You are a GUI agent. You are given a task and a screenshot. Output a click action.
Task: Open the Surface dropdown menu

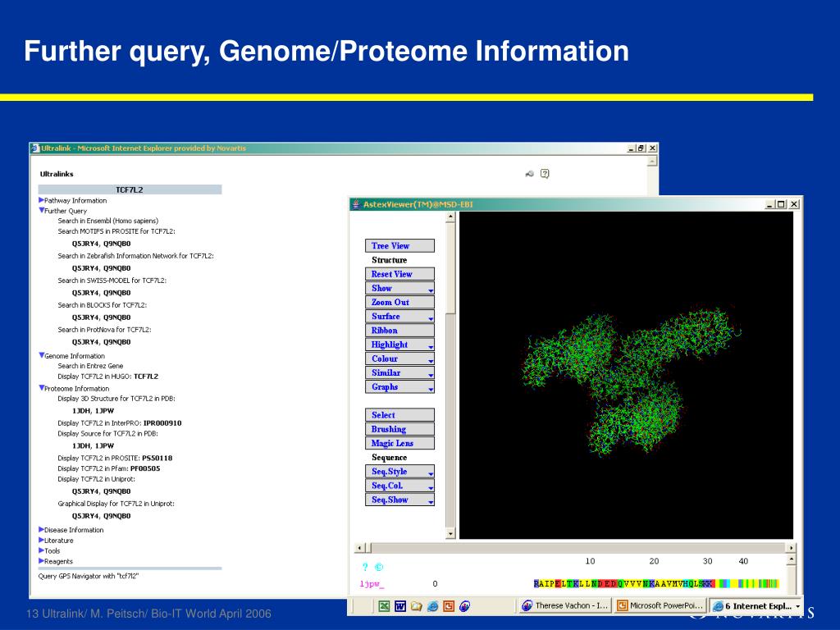pos(399,317)
